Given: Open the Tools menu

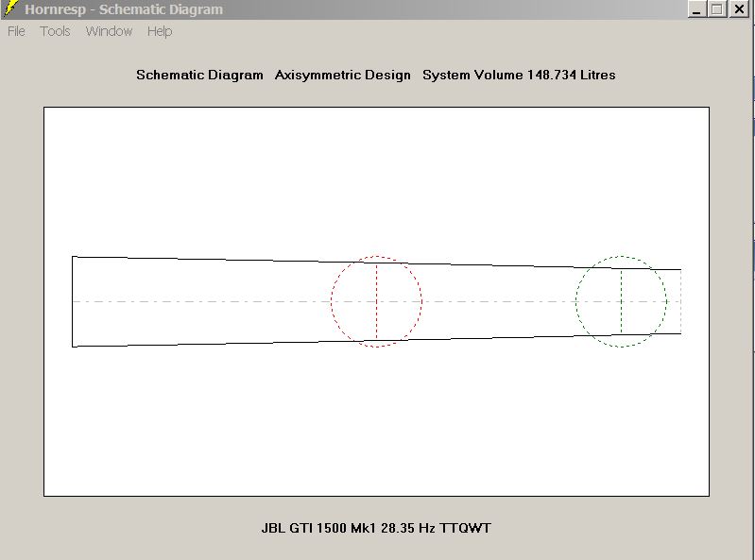Looking at the screenshot, I should (x=56, y=31).
